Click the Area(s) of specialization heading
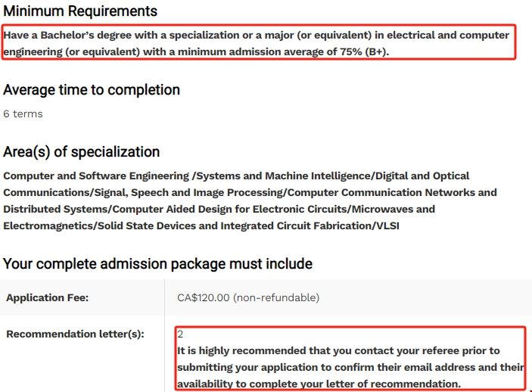The width and height of the screenshot is (532, 392). tap(81, 152)
